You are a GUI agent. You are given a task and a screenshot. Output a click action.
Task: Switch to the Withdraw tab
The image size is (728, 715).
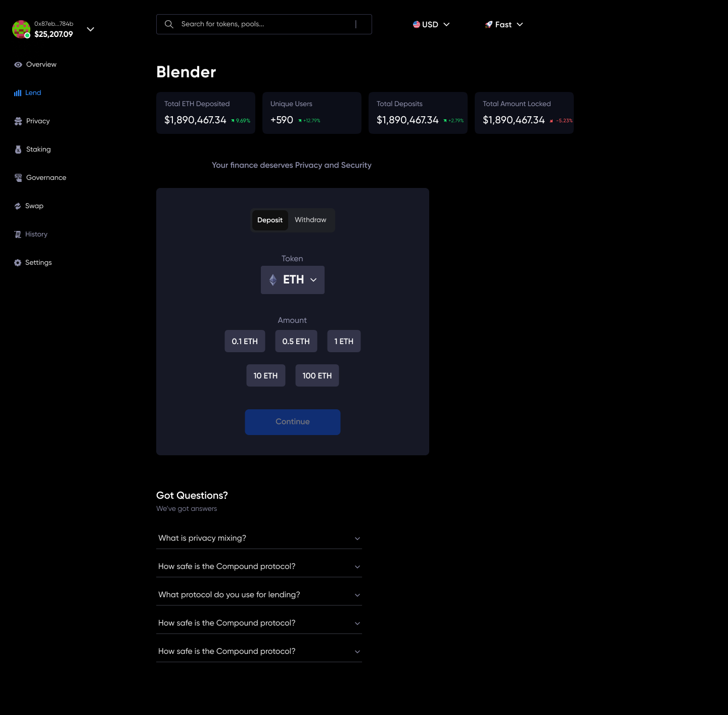point(310,220)
